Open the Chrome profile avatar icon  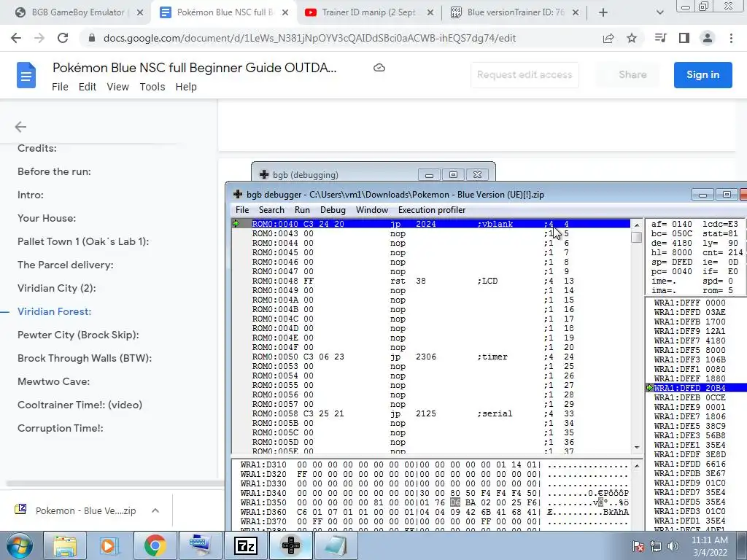pyautogui.click(x=708, y=38)
